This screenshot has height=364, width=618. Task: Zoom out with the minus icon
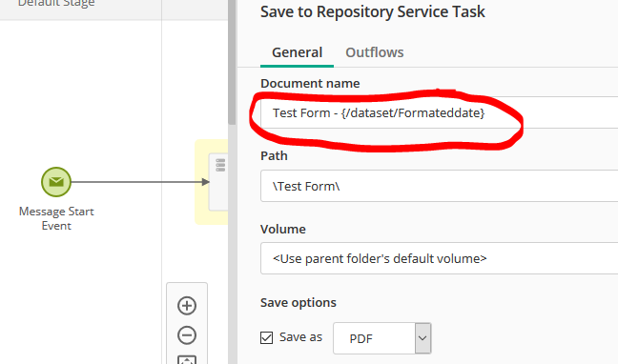point(187,335)
